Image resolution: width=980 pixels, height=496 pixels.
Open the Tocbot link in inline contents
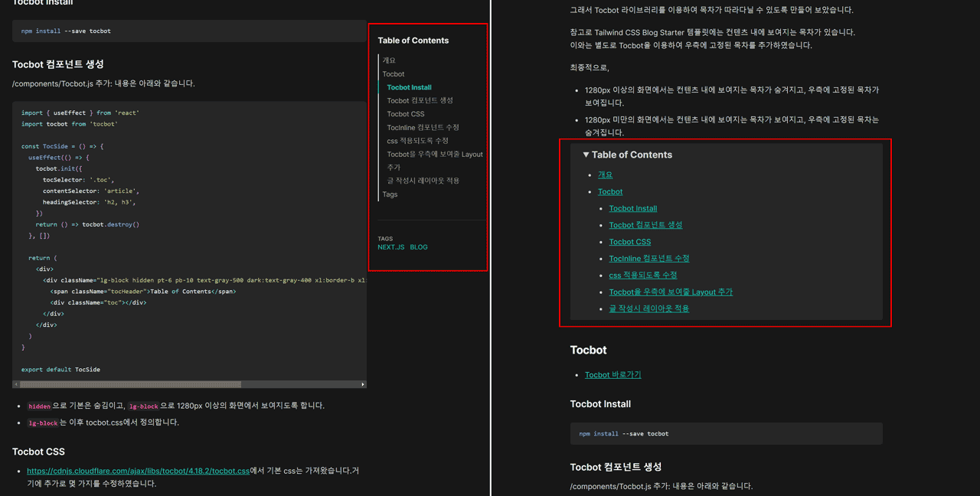click(x=610, y=191)
